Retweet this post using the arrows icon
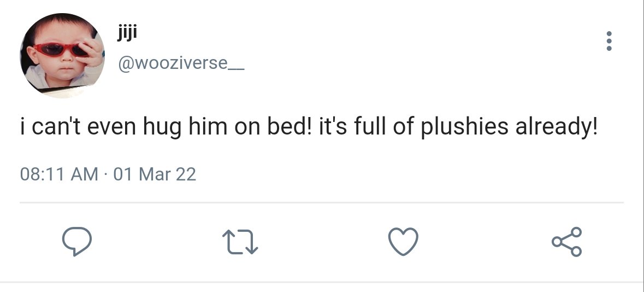Viewport: 644px width, 292px height. tap(240, 242)
